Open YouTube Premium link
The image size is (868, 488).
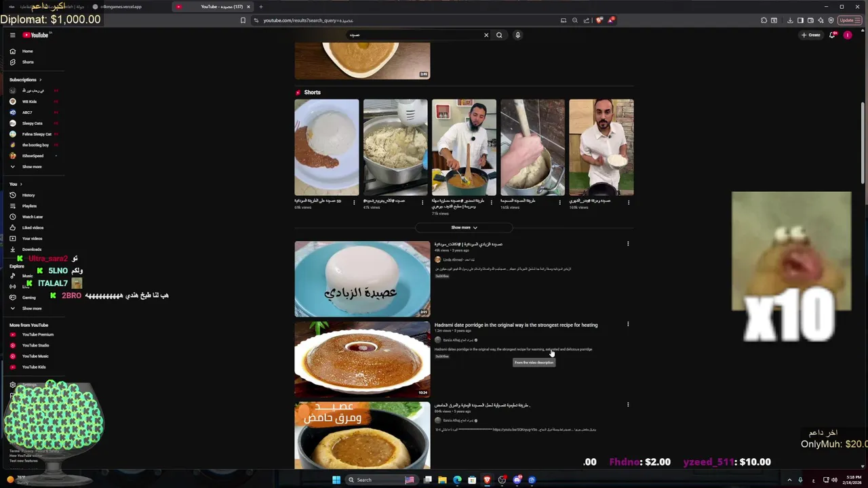pyautogui.click(x=37, y=335)
